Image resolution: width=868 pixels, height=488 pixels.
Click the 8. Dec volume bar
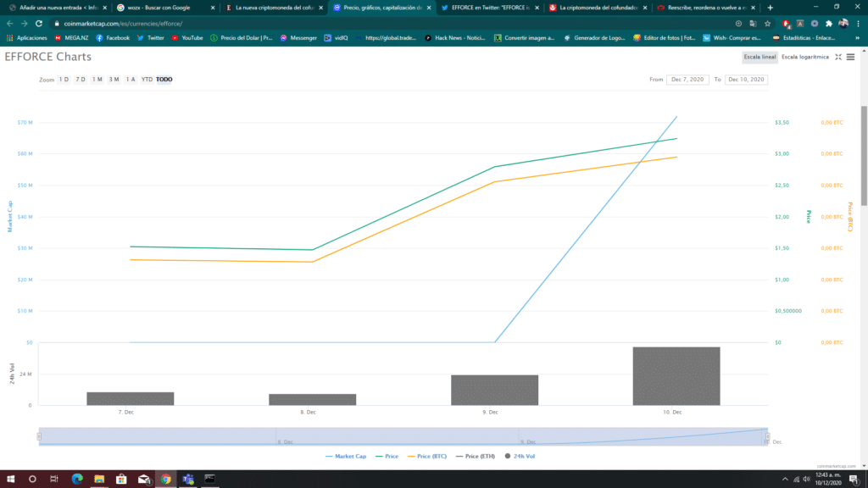[312, 400]
